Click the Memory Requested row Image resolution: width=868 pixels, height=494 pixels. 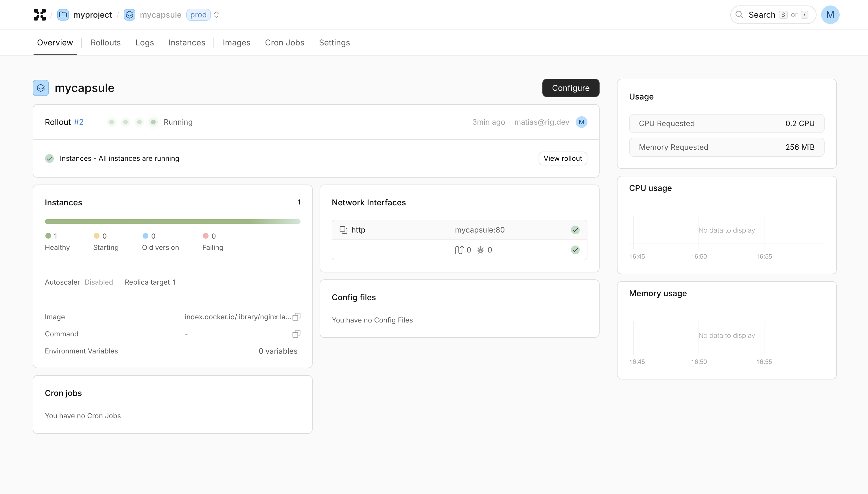point(727,147)
